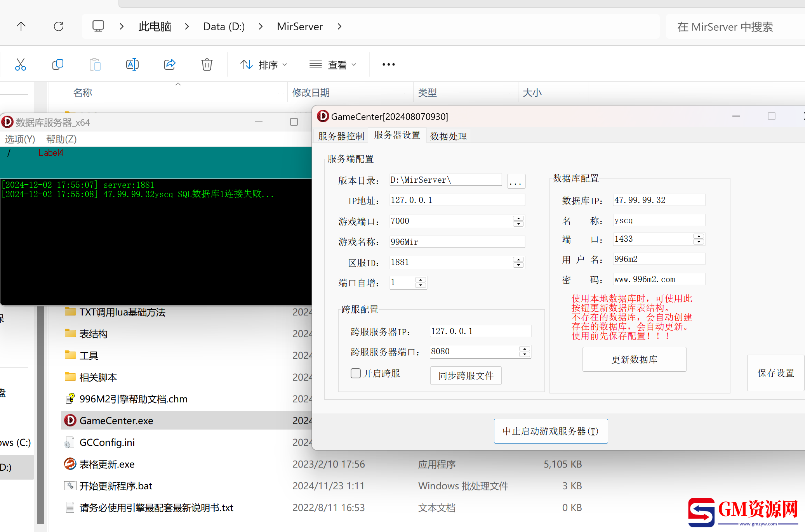Click 中止启动游戏服务器(T) button

[x=551, y=431]
